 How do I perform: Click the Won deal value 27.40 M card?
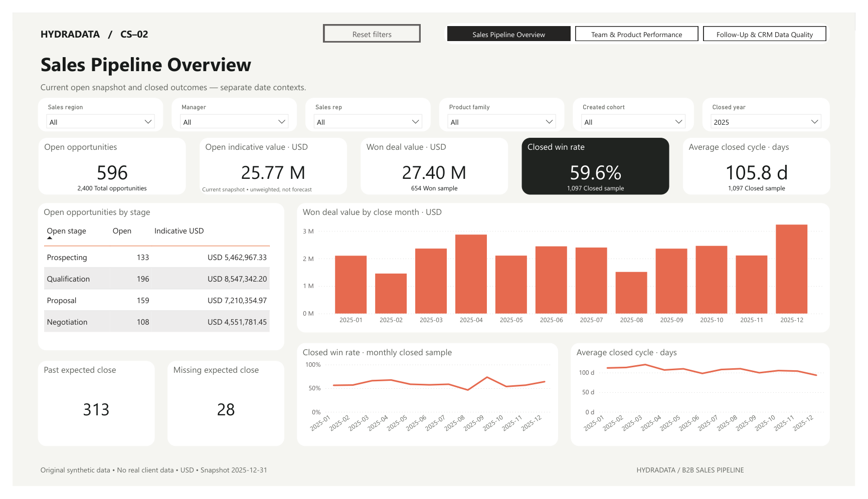(434, 166)
